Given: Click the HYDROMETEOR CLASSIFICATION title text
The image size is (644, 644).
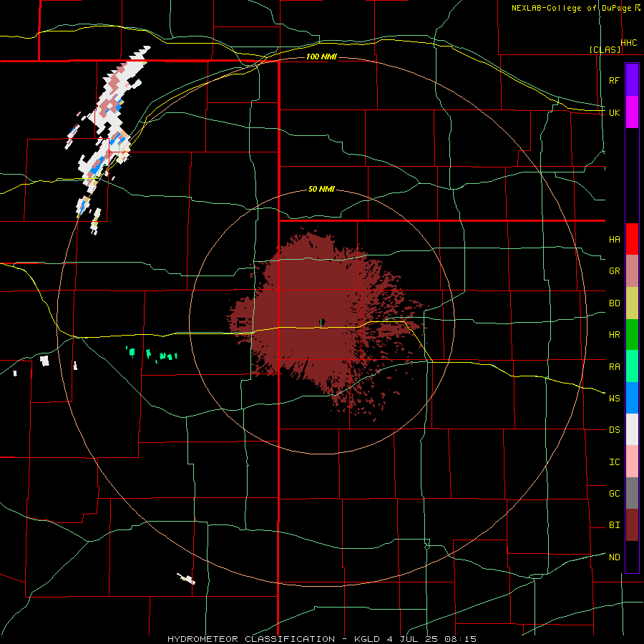Looking at the screenshot, I should coord(251,639).
